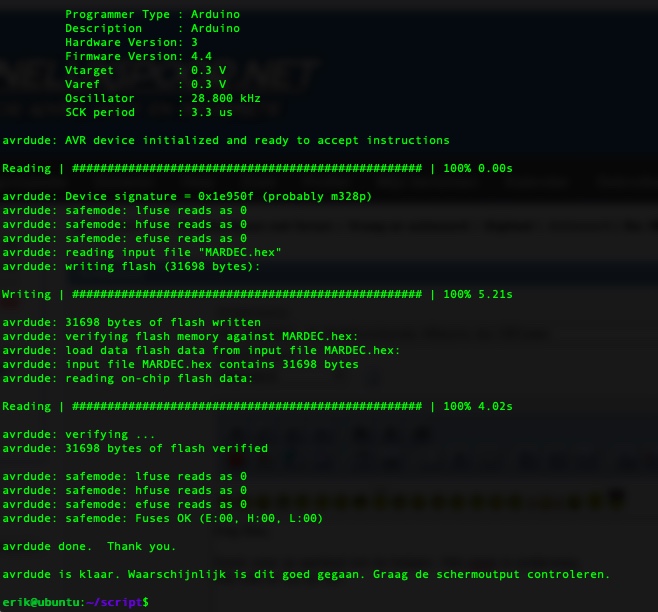Click '31698 bytes of flash verified' line
The image size is (658, 612).
[x=135, y=448]
